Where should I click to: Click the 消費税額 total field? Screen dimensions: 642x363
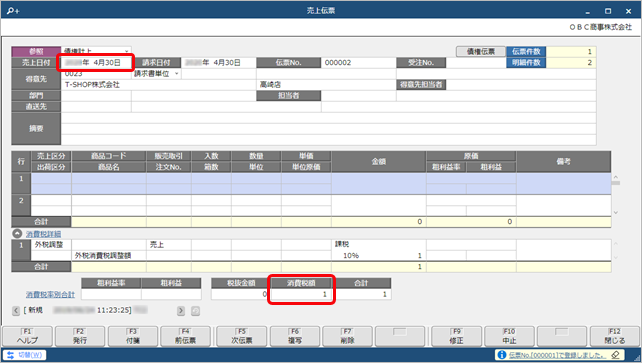coord(301,294)
